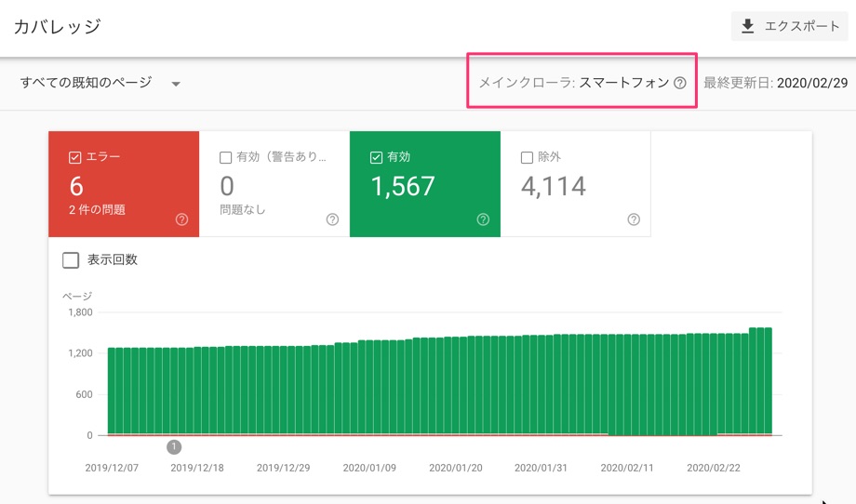Uncheck the green 有効 checkbox
The image size is (856, 504).
377,157
